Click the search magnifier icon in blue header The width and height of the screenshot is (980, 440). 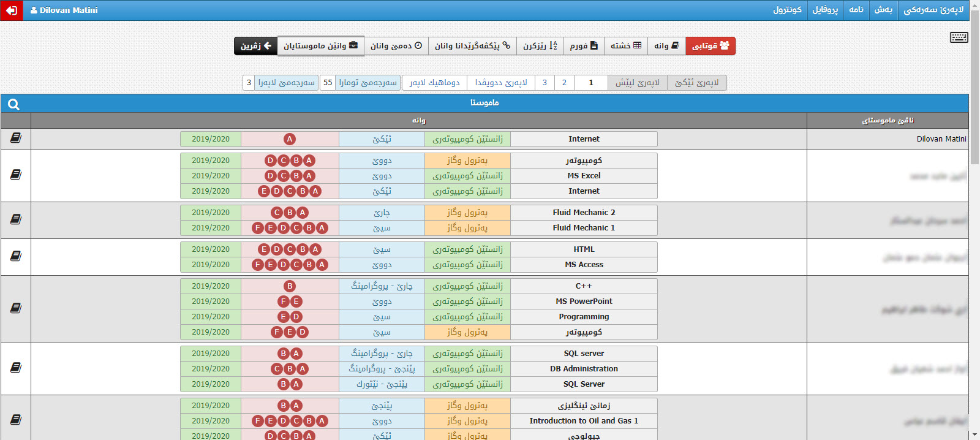point(13,104)
